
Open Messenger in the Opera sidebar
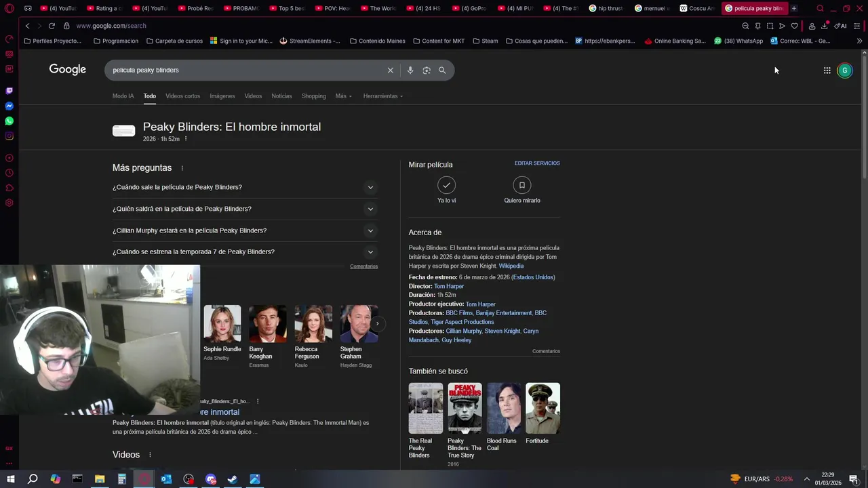click(9, 106)
